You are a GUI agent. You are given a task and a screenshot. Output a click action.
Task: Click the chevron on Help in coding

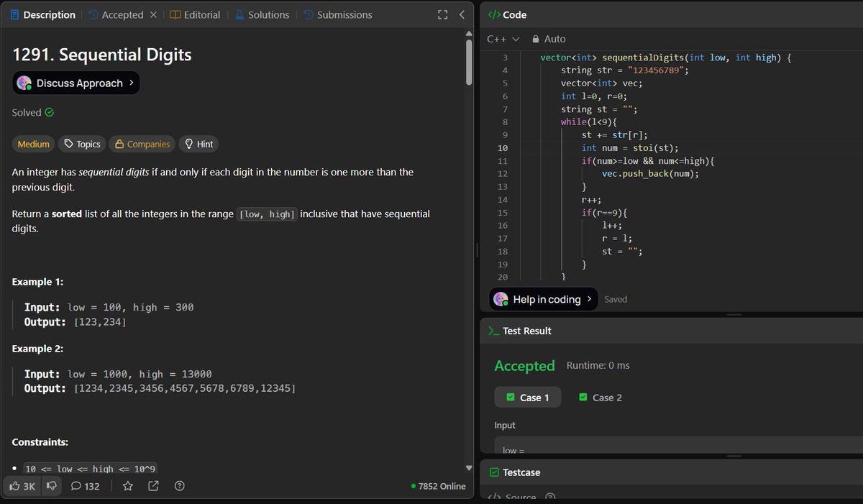coord(590,299)
